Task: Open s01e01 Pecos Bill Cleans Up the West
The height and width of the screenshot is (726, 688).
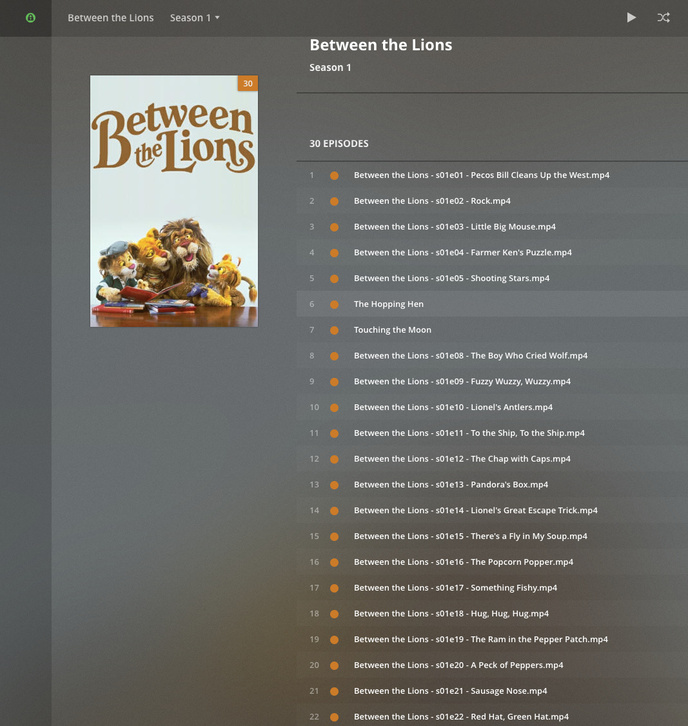Action: click(x=482, y=175)
